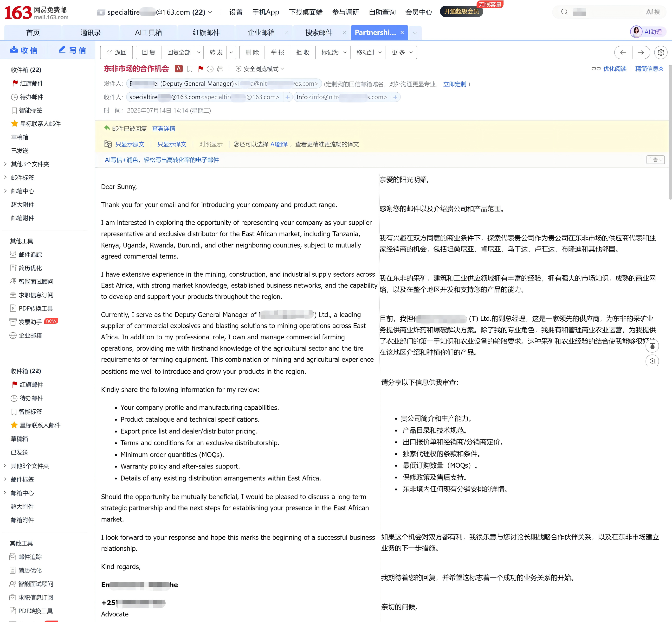The height and width of the screenshot is (622, 672).
Task: Open the 标记为 dropdown
Action: 334,52
